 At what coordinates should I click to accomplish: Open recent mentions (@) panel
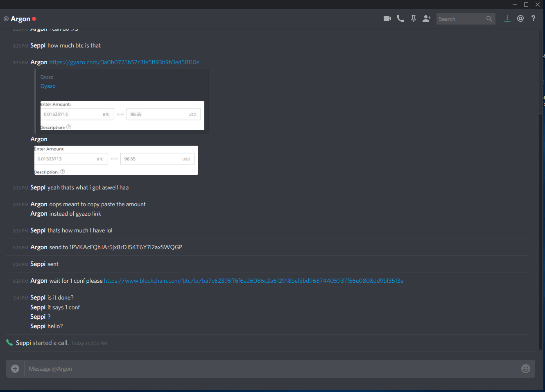(x=520, y=18)
